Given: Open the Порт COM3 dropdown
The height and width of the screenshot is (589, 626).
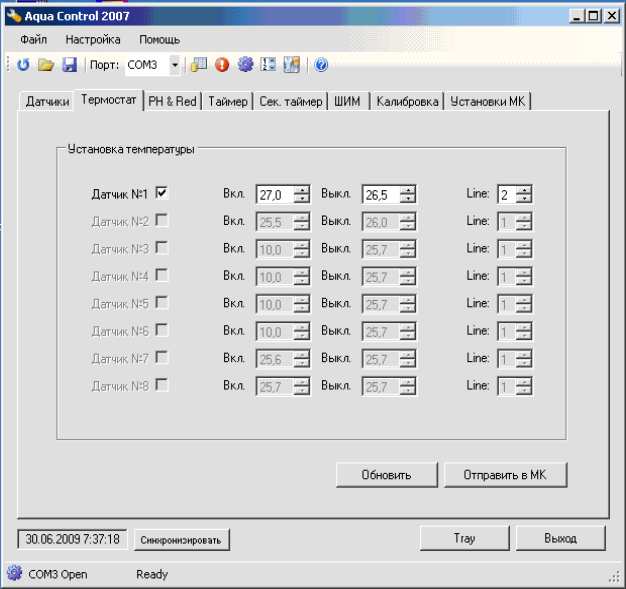Looking at the screenshot, I should click(175, 65).
